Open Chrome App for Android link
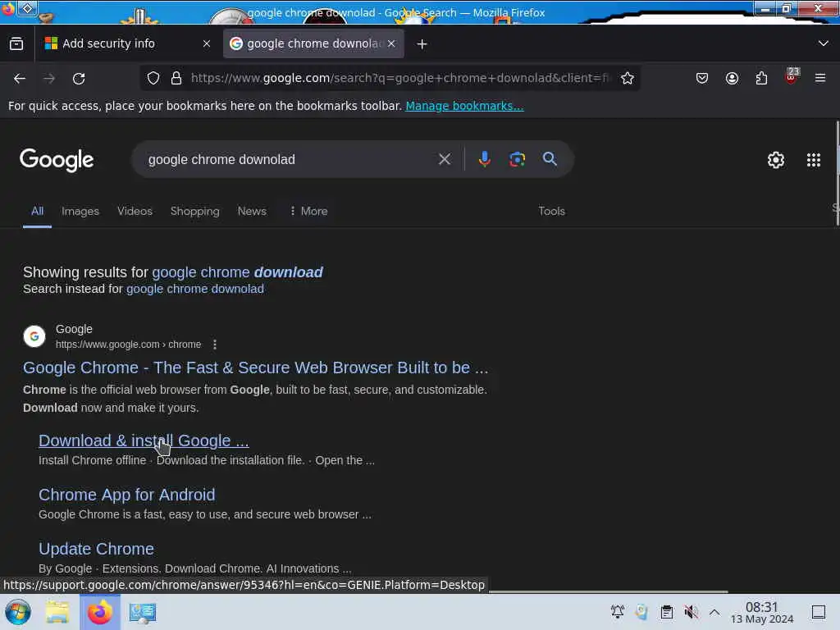 (x=127, y=495)
